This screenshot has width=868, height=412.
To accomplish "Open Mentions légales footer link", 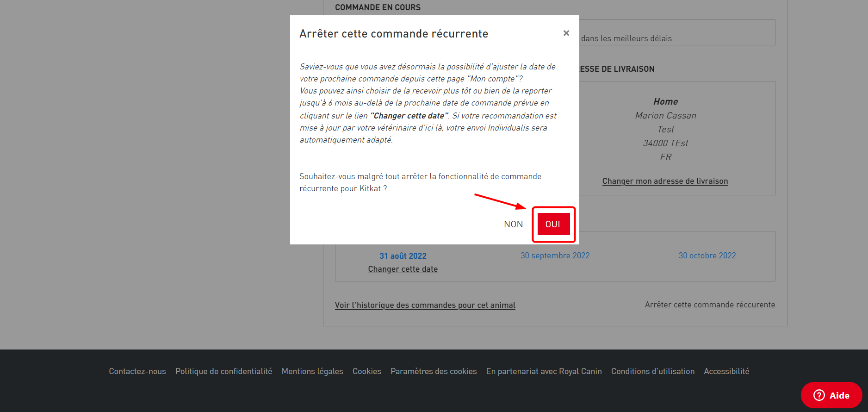I will (312, 371).
